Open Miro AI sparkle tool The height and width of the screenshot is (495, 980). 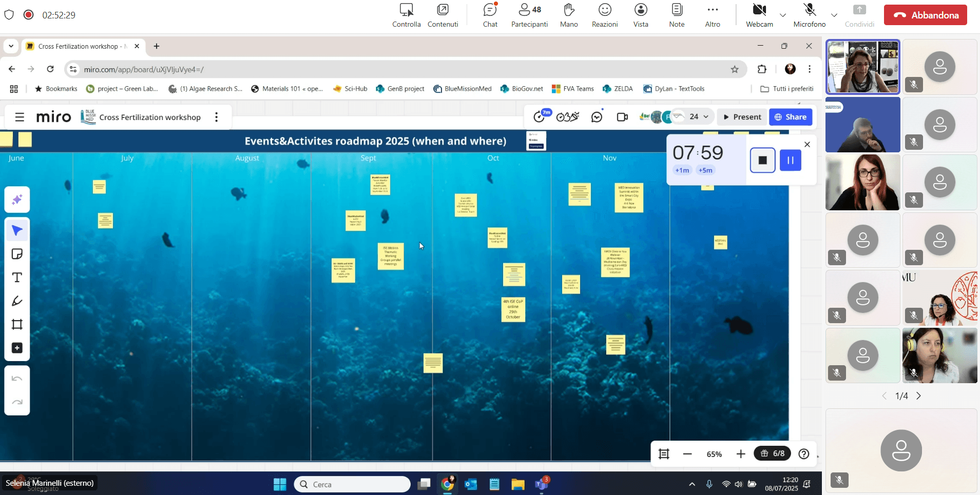click(x=17, y=200)
